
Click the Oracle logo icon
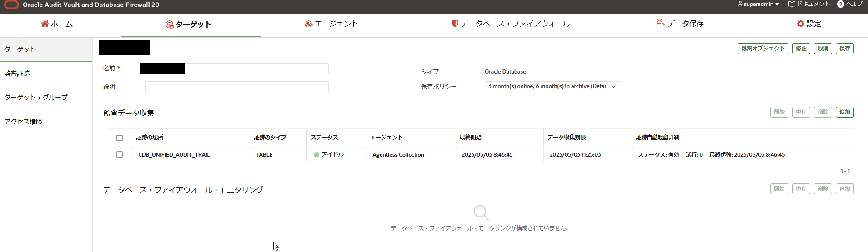tap(11, 5)
